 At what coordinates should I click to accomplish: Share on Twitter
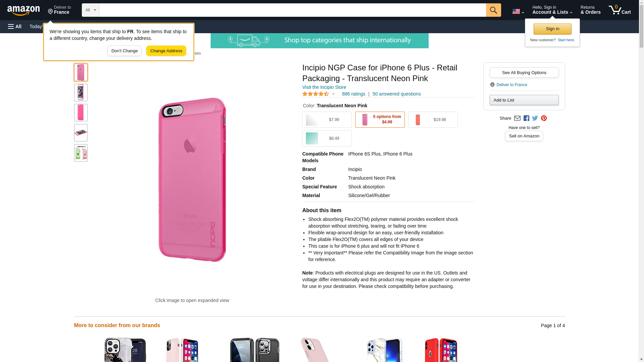coord(535,118)
